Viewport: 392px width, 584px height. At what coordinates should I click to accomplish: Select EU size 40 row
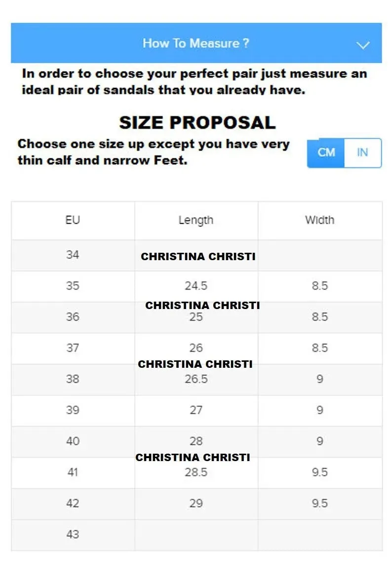pos(197,442)
